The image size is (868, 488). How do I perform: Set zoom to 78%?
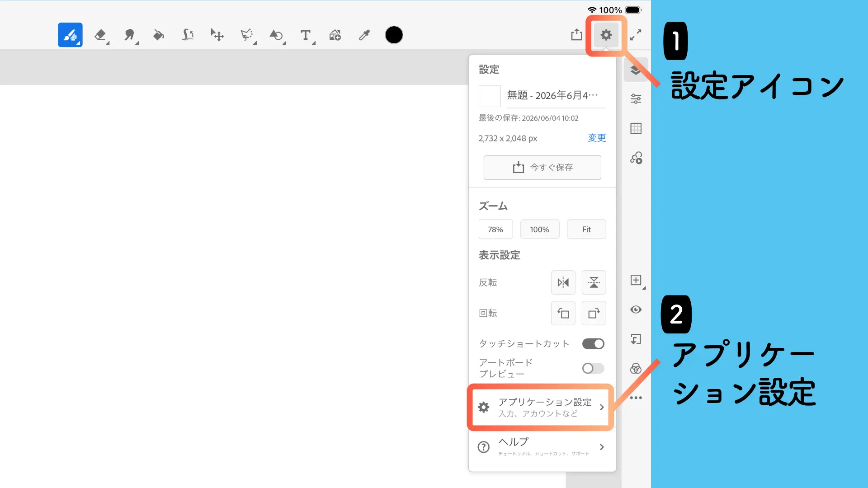pyautogui.click(x=495, y=230)
